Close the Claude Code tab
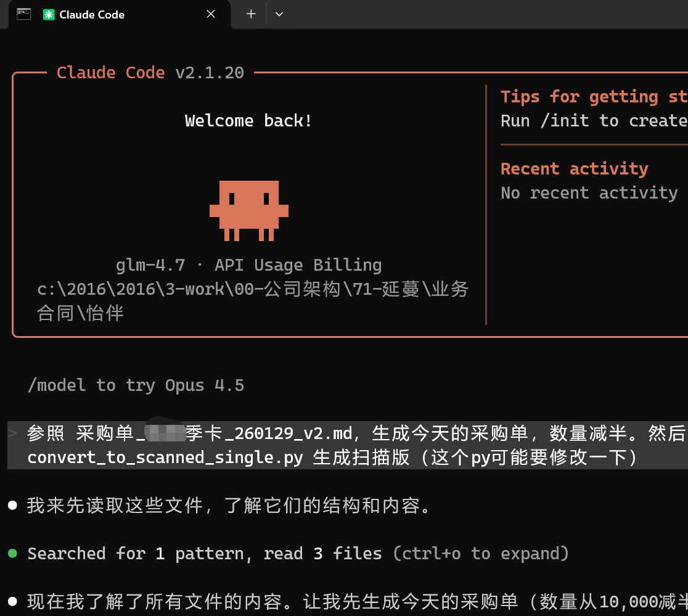The width and height of the screenshot is (688, 616). 211,14
